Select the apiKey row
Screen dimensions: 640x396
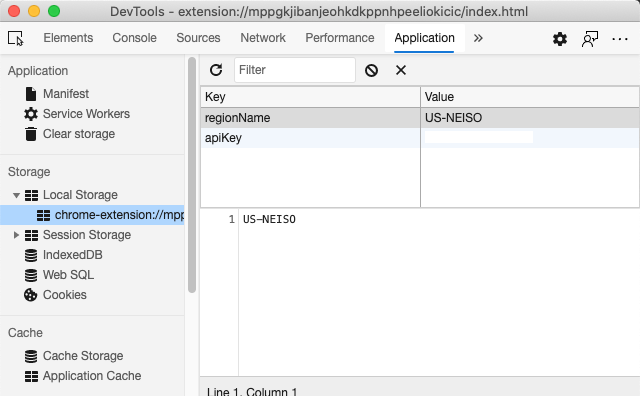pos(420,138)
